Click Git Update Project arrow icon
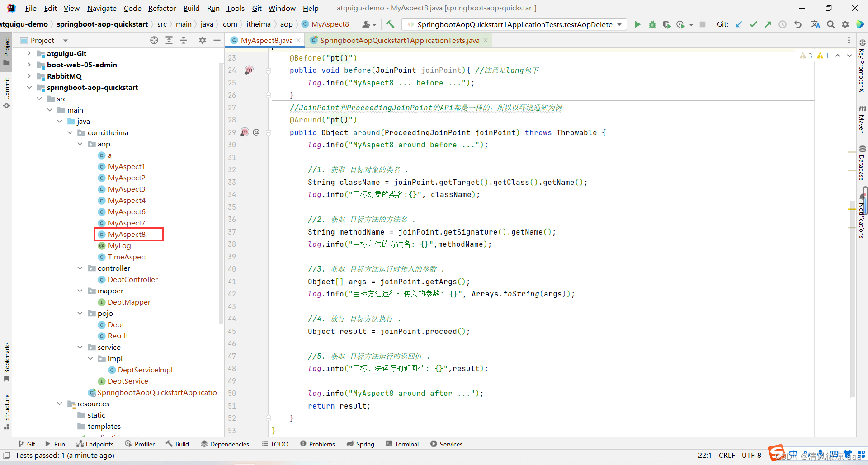 tap(739, 24)
